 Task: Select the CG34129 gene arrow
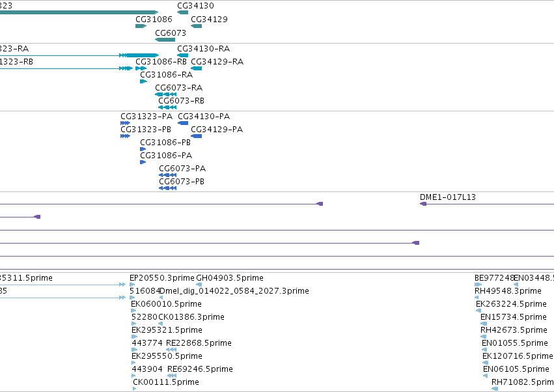coord(197,26)
